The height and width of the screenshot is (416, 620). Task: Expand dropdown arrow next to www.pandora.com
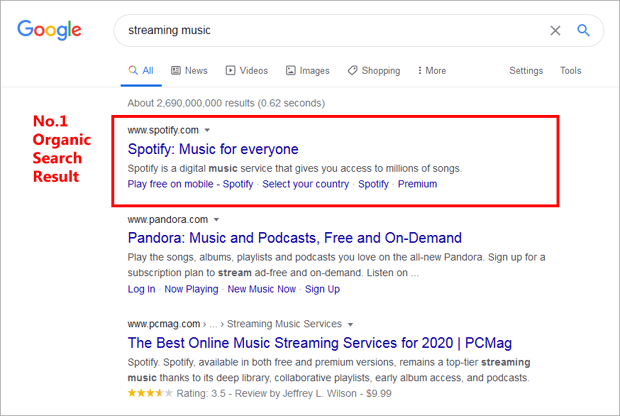216,219
